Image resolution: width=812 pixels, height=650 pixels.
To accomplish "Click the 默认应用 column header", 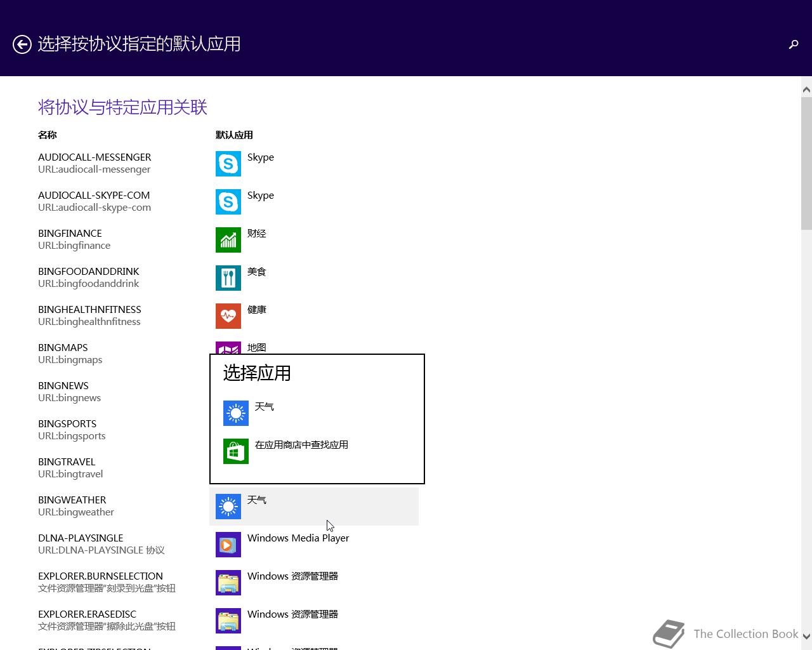I will click(x=234, y=135).
